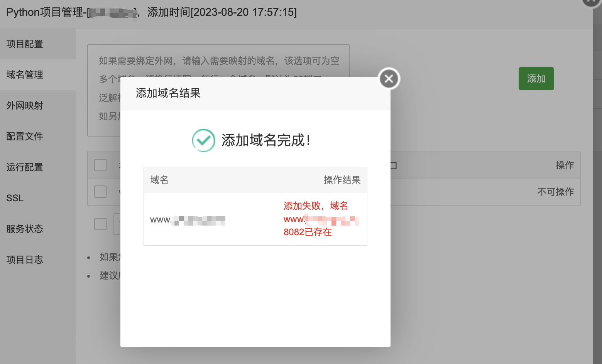Click the 添加域名完成! heading

[x=266, y=140]
